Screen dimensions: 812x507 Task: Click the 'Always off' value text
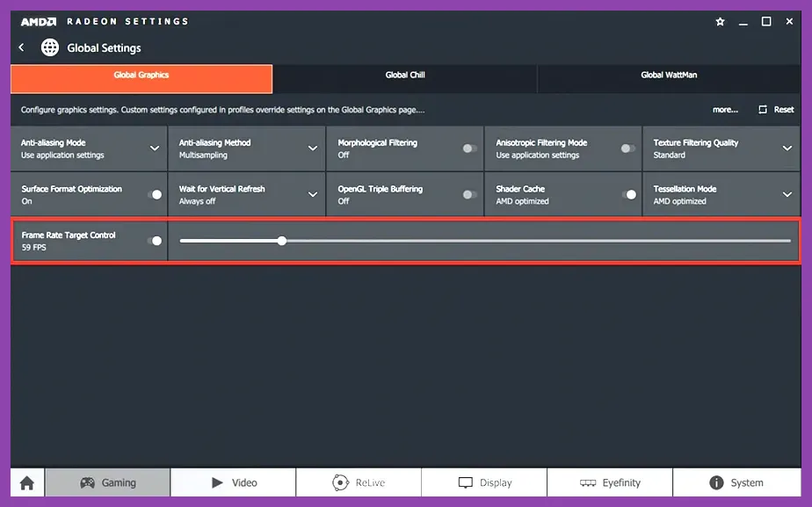coord(197,201)
